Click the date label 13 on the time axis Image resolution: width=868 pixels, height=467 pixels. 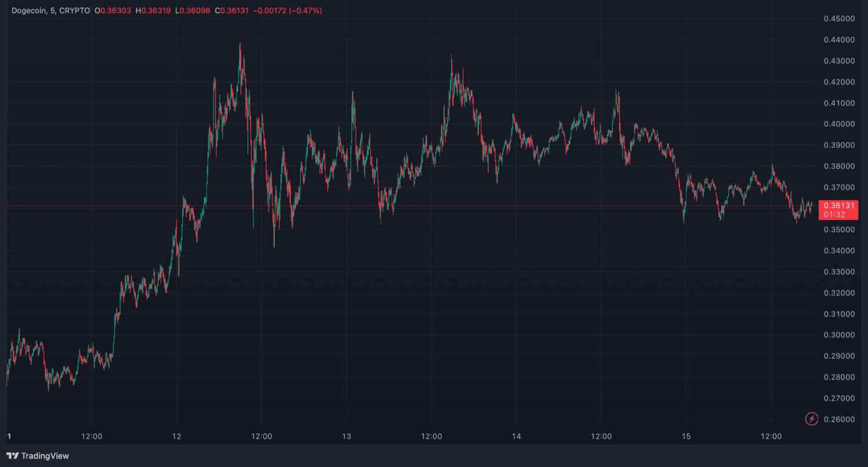point(347,436)
